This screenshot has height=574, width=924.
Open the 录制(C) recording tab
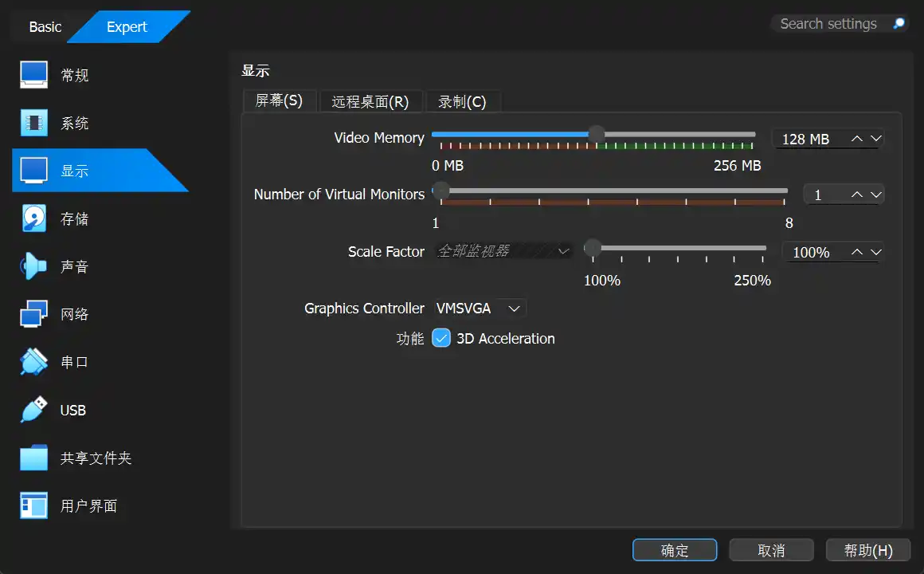click(462, 101)
